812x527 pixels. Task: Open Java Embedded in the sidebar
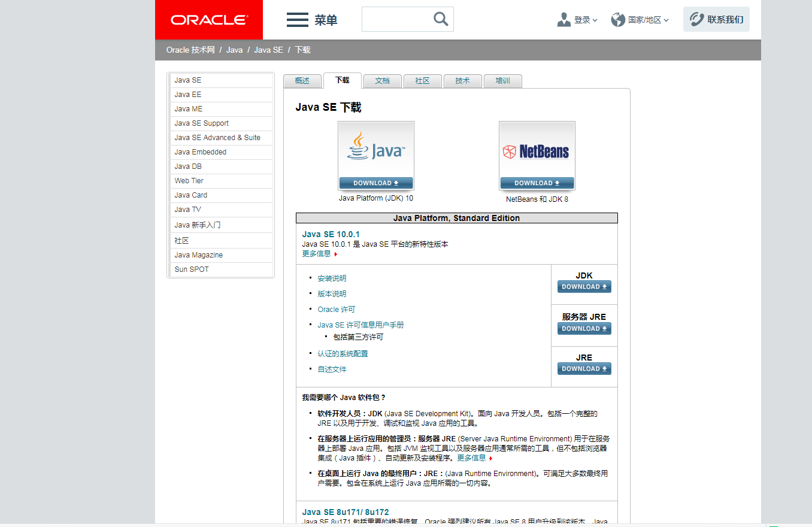pyautogui.click(x=221, y=152)
